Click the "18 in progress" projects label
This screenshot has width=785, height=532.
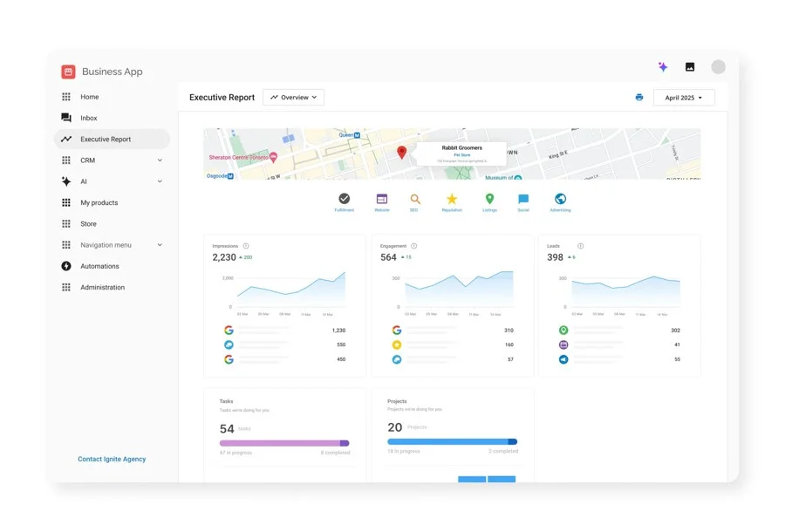tap(404, 451)
